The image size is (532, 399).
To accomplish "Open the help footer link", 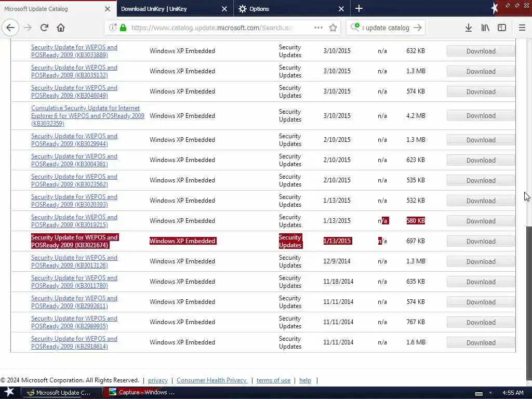I will (x=305, y=380).
